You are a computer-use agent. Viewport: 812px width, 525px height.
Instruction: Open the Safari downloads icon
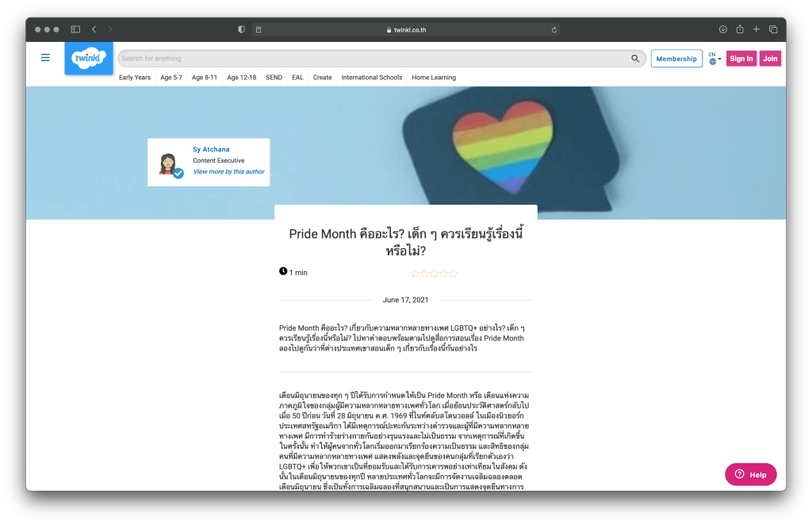click(723, 29)
